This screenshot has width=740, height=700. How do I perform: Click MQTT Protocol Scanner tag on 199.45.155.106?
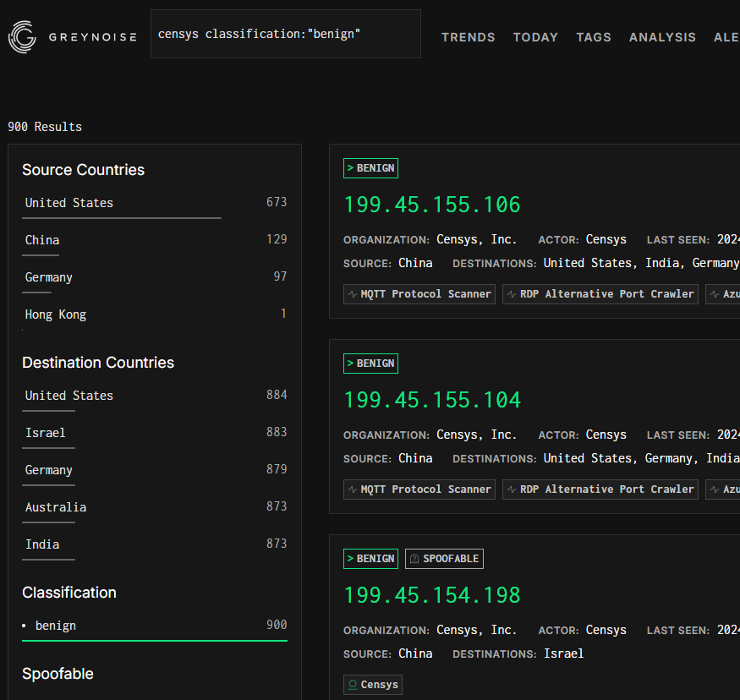click(x=419, y=294)
